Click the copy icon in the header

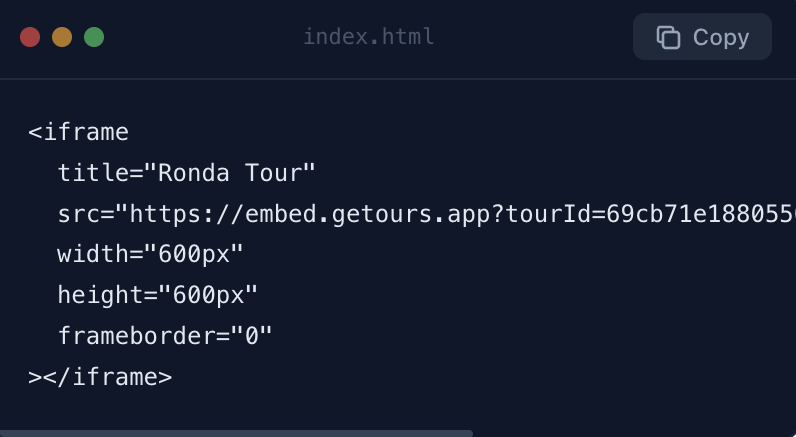pyautogui.click(x=668, y=37)
